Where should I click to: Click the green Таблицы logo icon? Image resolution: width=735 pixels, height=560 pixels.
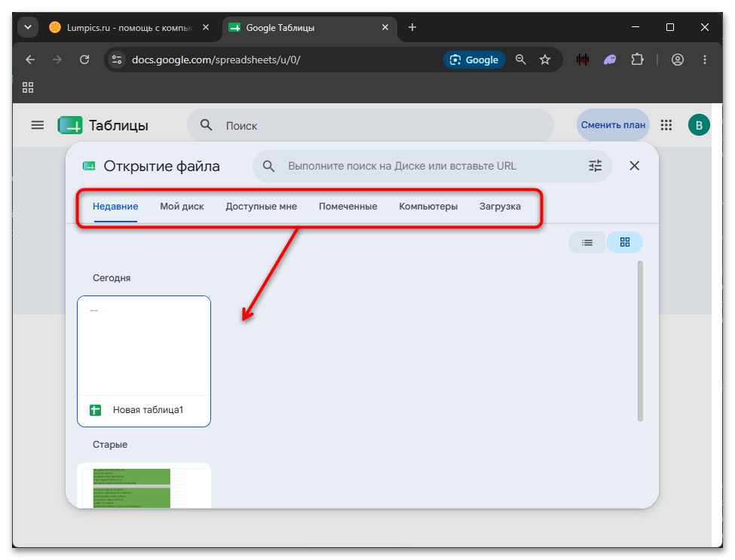coord(70,126)
